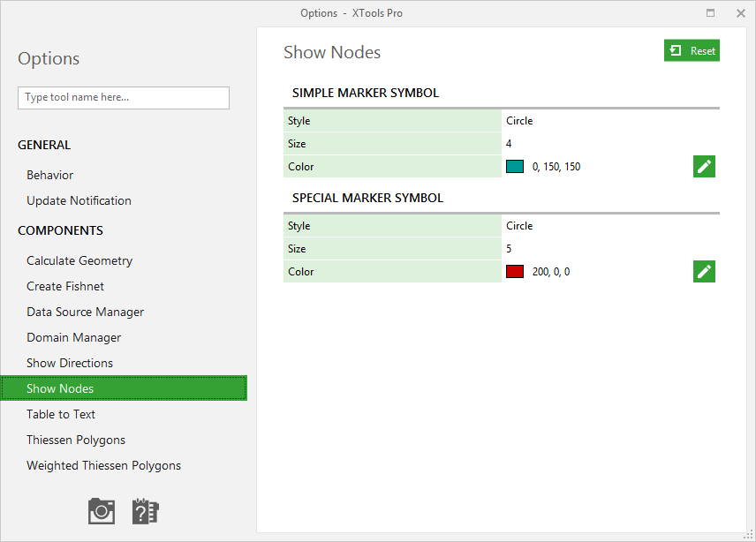Click Special Marker Size value 5

pyautogui.click(x=509, y=249)
